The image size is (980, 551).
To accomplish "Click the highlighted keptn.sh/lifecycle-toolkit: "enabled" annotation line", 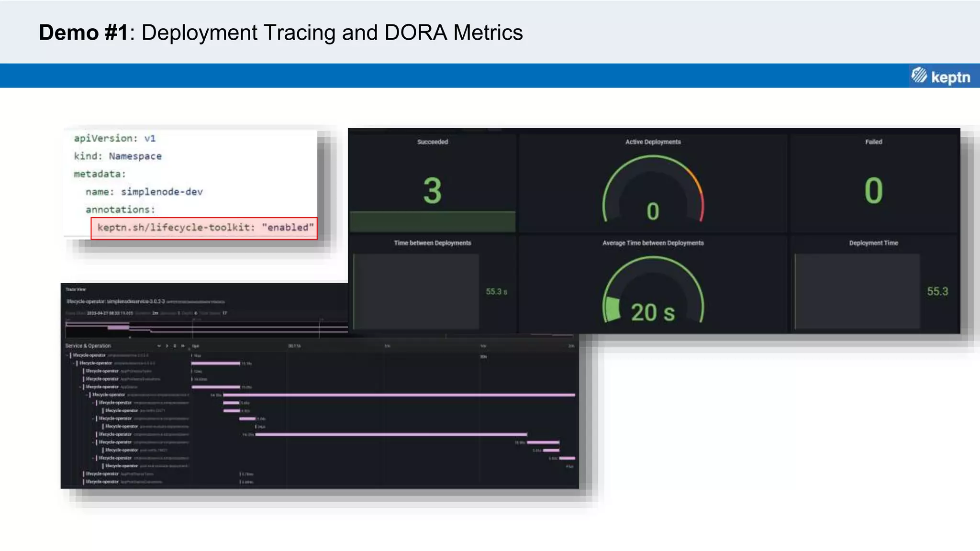I will 204,228.
